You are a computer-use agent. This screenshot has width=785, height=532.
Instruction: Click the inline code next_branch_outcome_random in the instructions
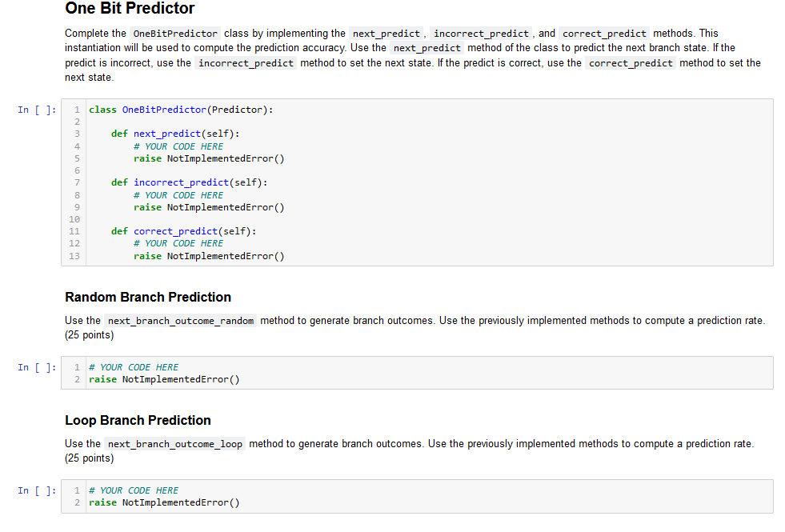(x=181, y=320)
